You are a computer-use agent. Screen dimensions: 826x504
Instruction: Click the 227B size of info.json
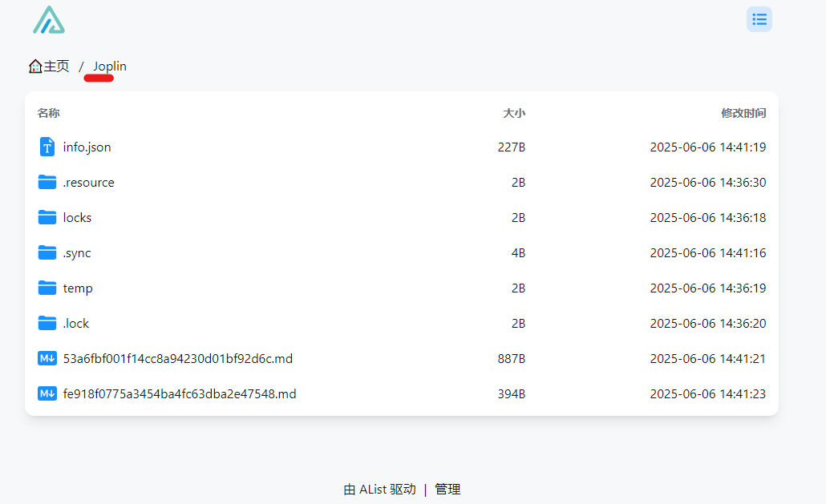tap(512, 147)
